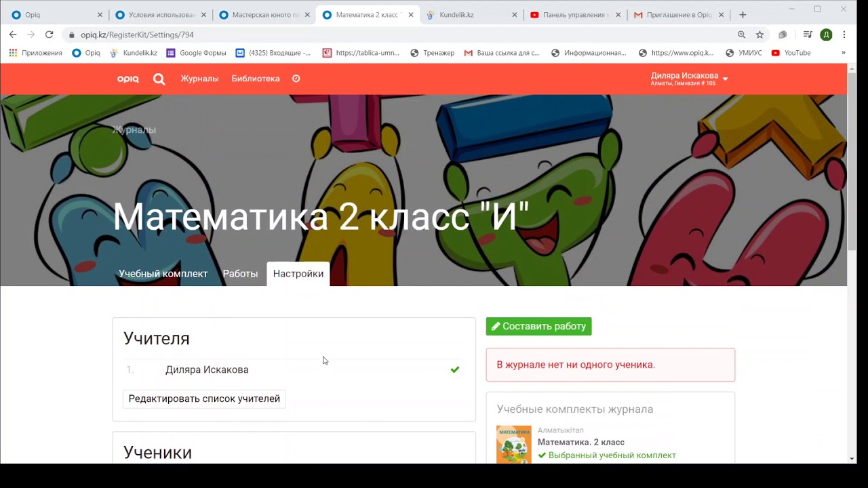
Task: Click the page vertical scrollbar
Action: 852,163
